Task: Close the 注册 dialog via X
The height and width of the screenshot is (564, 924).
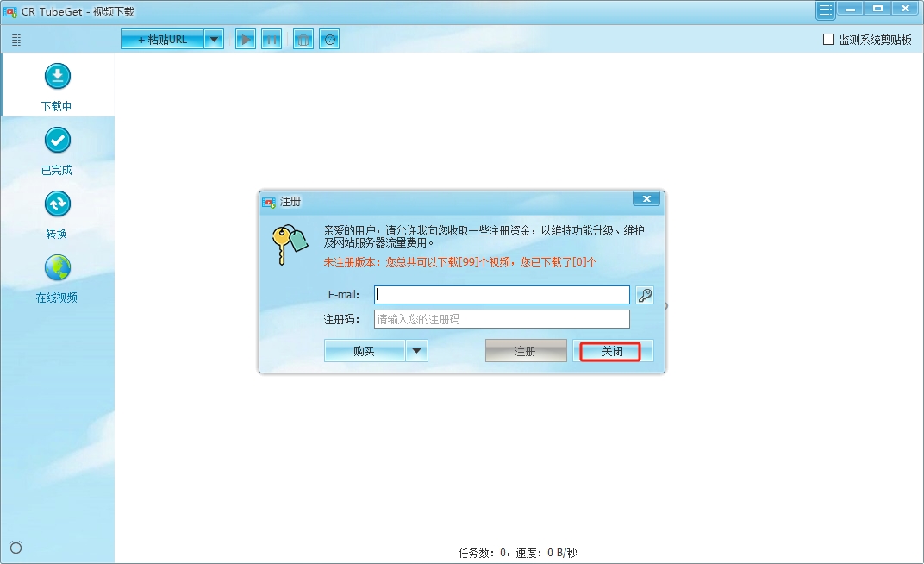Action: [646, 199]
